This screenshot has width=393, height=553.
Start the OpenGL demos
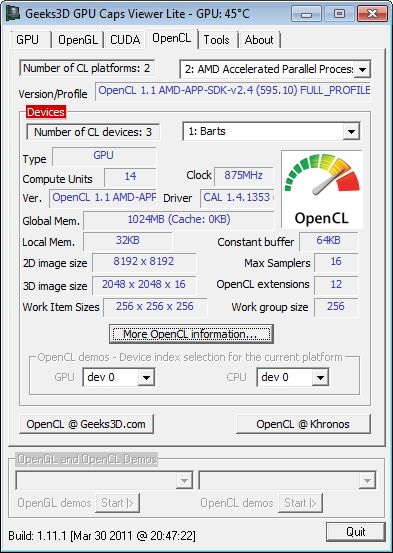click(117, 503)
